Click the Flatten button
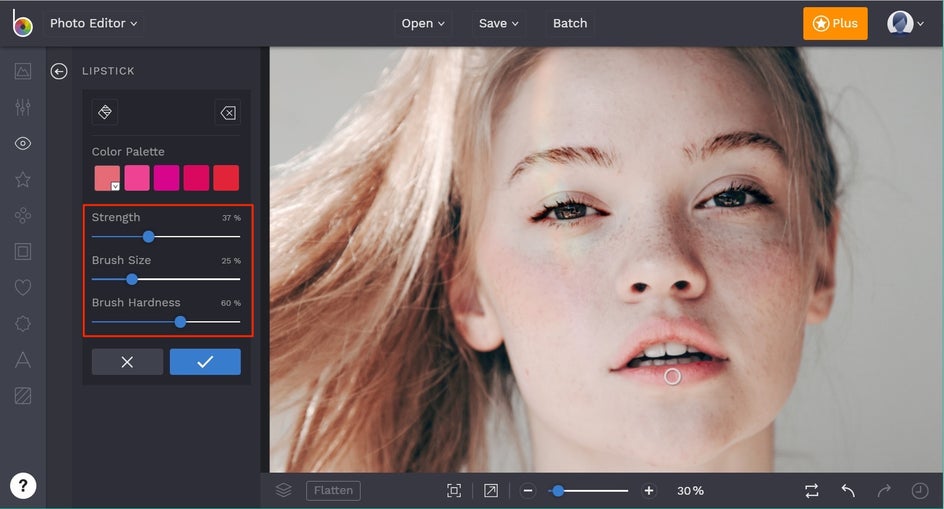 [x=333, y=490]
